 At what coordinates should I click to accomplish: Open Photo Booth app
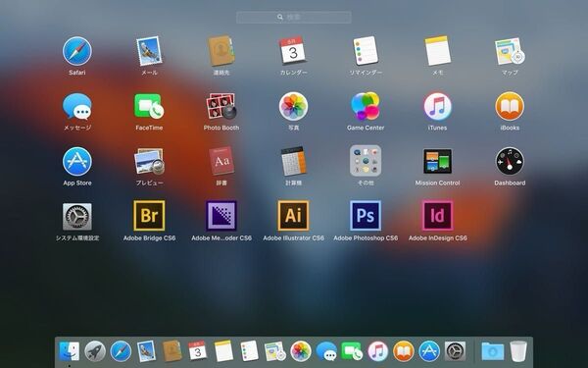[221, 106]
